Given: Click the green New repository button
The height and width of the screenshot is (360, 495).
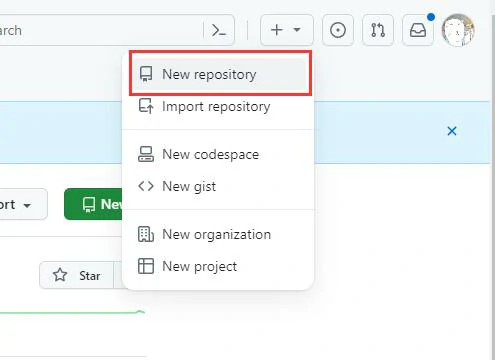Looking at the screenshot, I should pyautogui.click(x=94, y=204).
